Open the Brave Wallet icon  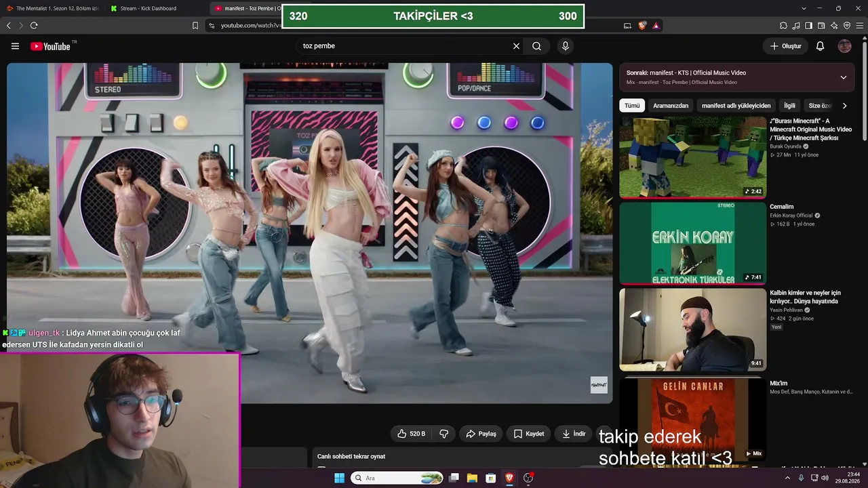tap(821, 26)
